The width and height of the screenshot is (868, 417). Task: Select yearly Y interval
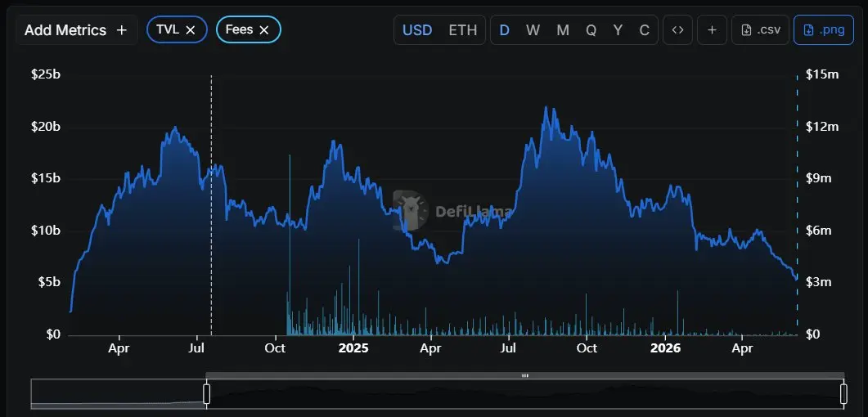(618, 30)
